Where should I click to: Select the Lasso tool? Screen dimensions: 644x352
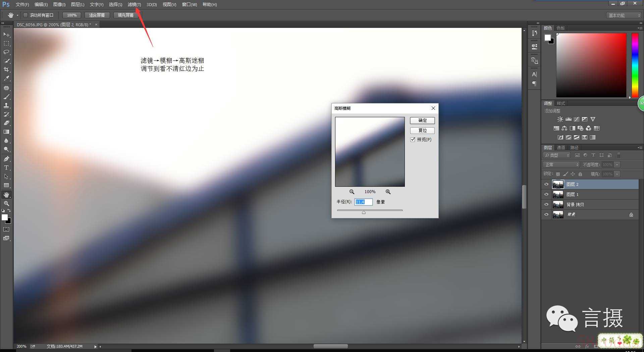point(6,52)
